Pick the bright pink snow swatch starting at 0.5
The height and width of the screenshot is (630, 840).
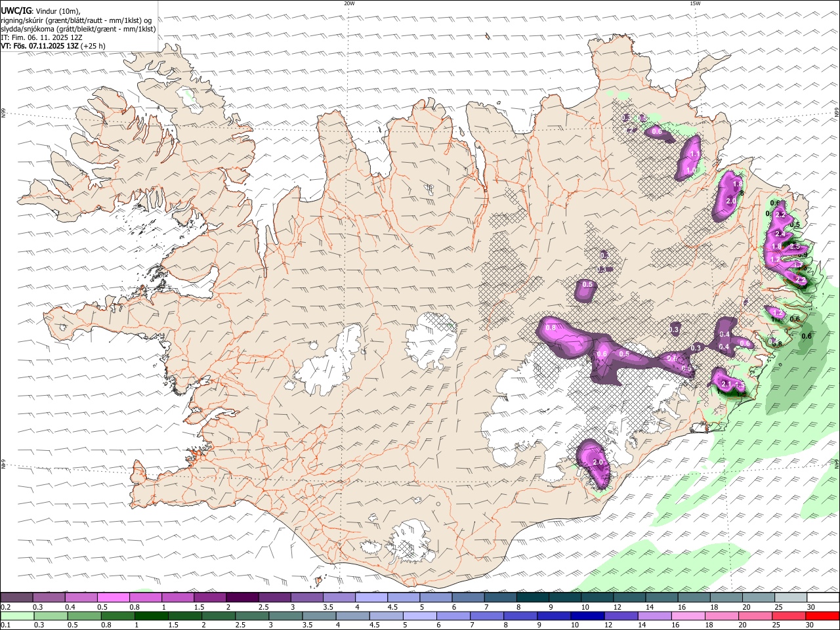(x=113, y=598)
